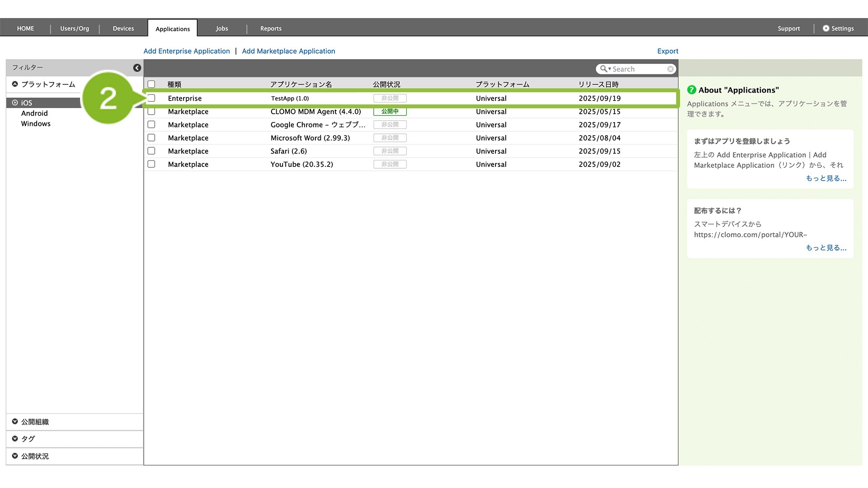Click the green About help icon
This screenshot has width=868, height=488.
(691, 90)
